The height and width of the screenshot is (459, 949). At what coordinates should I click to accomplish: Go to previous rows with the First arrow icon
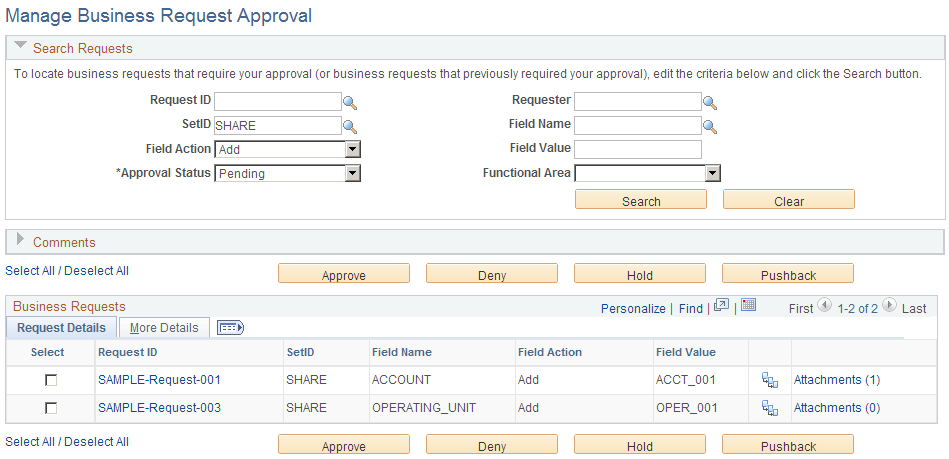tap(824, 305)
